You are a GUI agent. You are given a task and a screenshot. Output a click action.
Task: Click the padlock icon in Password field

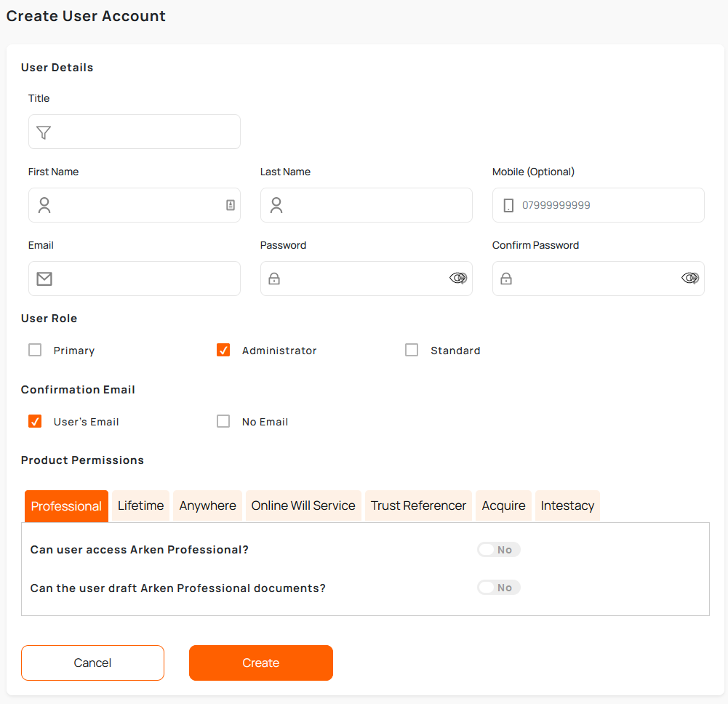[x=274, y=279]
